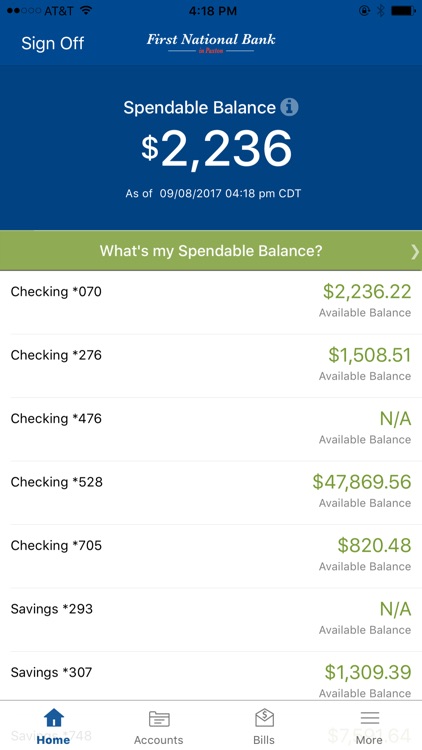The width and height of the screenshot is (422, 750).
Task: Open the Bills envelope icon
Action: click(x=264, y=717)
